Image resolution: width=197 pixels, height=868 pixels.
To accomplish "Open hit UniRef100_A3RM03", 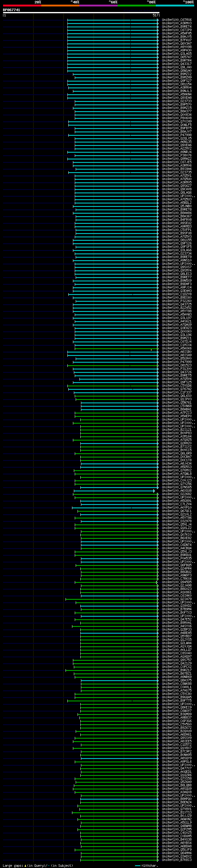I will 176,23.
